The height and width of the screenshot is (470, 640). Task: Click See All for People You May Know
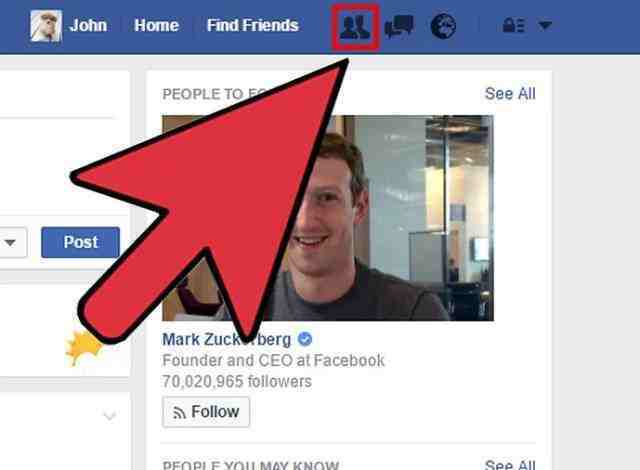(510, 464)
